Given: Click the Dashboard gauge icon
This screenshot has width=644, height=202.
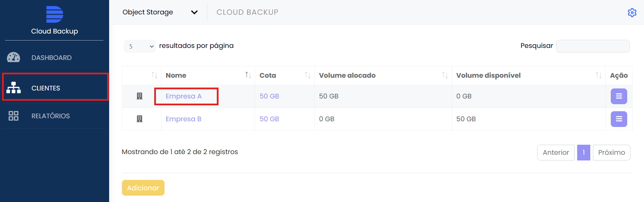Looking at the screenshot, I should (x=13, y=58).
